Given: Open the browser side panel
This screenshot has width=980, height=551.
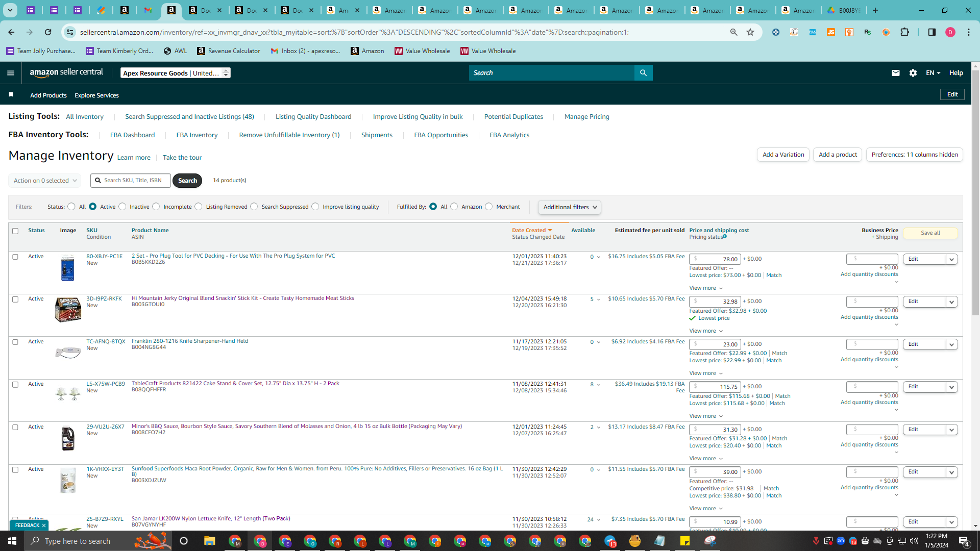Looking at the screenshot, I should coord(932,32).
